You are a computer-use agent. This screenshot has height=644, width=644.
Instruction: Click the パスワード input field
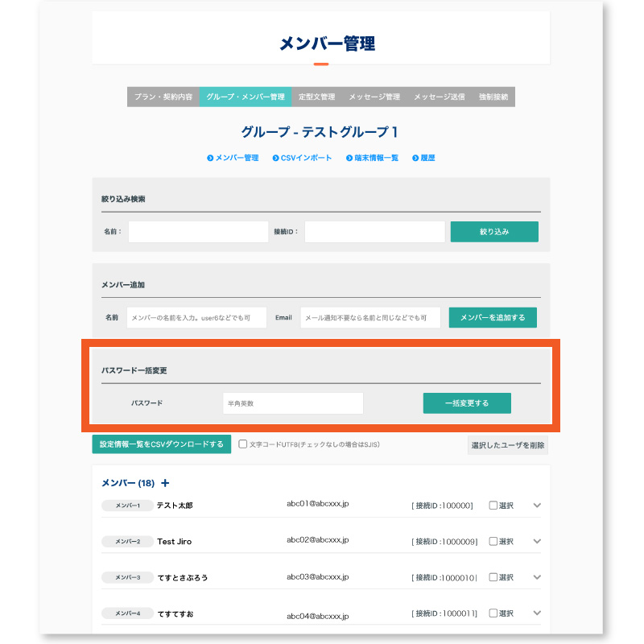(295, 402)
